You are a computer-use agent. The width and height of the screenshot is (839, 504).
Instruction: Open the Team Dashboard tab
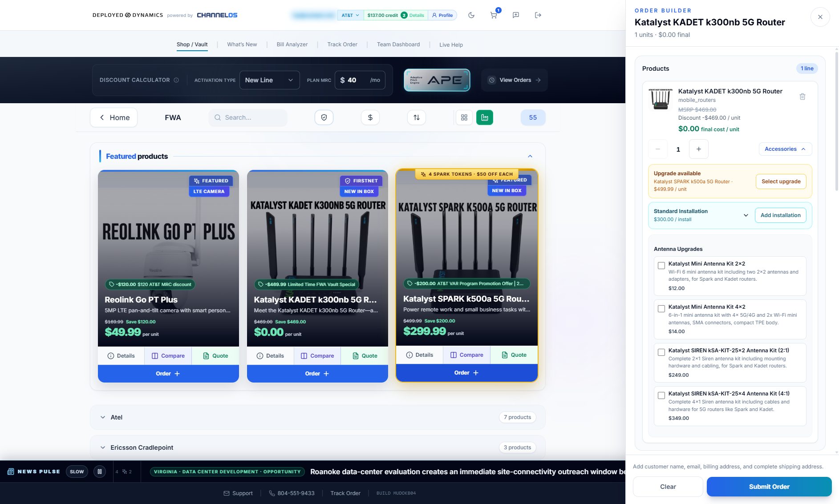398,44
